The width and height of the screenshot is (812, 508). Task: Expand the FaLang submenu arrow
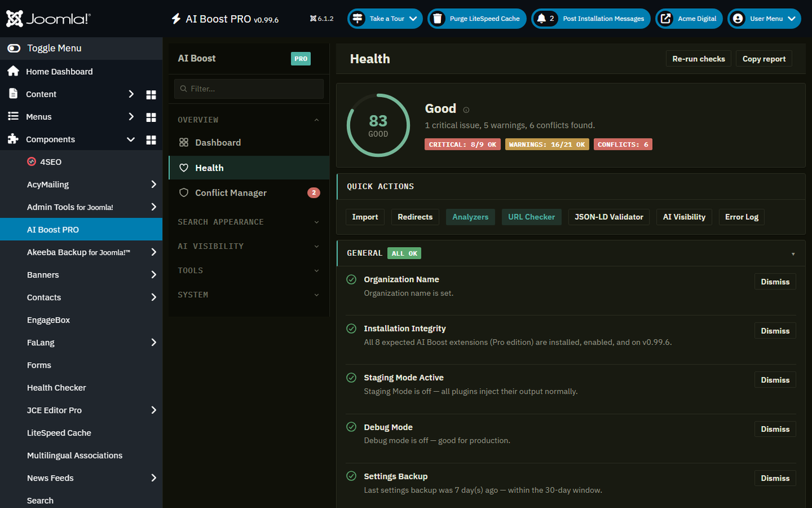(x=154, y=342)
